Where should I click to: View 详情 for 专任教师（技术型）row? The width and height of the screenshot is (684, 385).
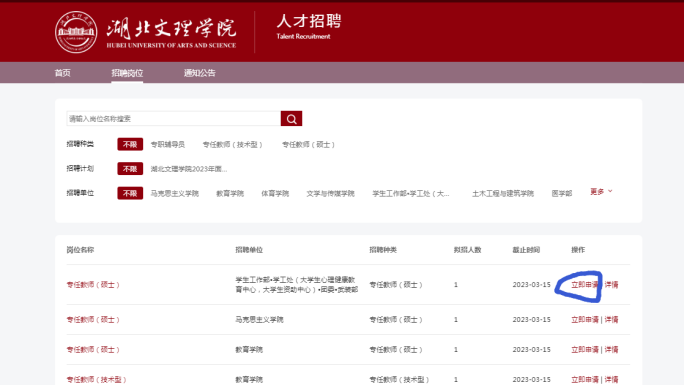click(x=611, y=380)
